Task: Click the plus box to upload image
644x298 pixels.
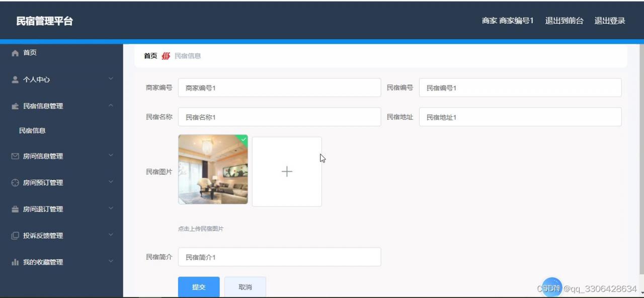Action: coord(287,171)
